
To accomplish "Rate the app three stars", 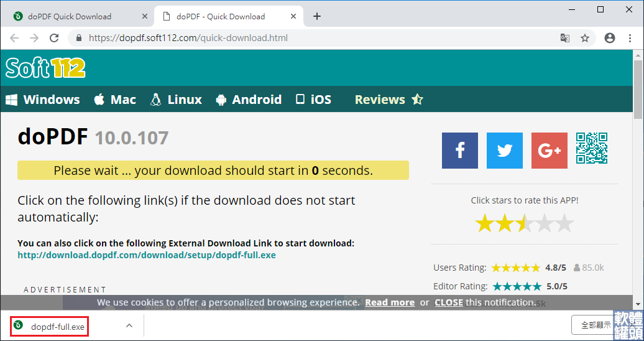I will pyautogui.click(x=525, y=223).
